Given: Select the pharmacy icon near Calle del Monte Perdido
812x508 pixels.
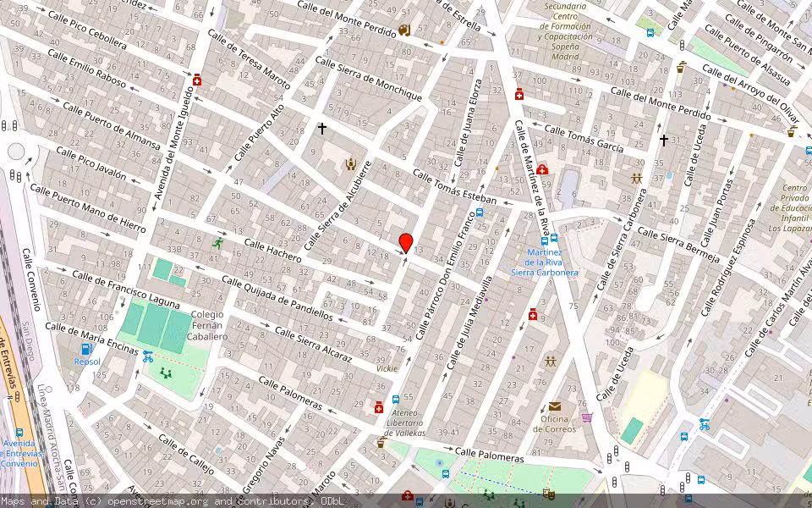Looking at the screenshot, I should (x=518, y=95).
